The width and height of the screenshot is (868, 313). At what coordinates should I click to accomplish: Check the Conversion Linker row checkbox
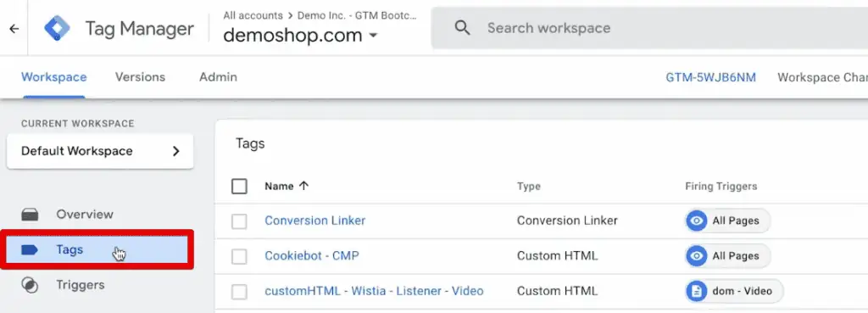[239, 221]
